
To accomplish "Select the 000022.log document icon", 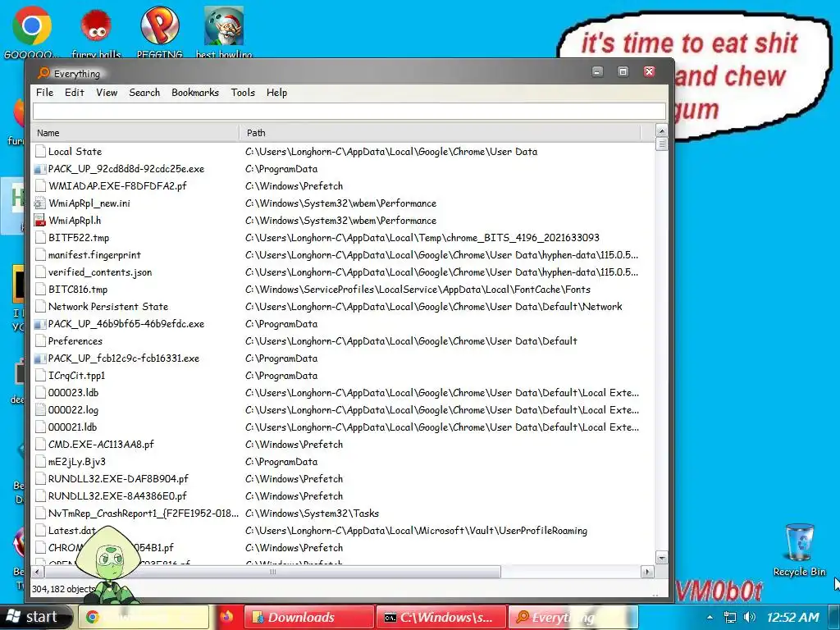I will tap(39, 410).
